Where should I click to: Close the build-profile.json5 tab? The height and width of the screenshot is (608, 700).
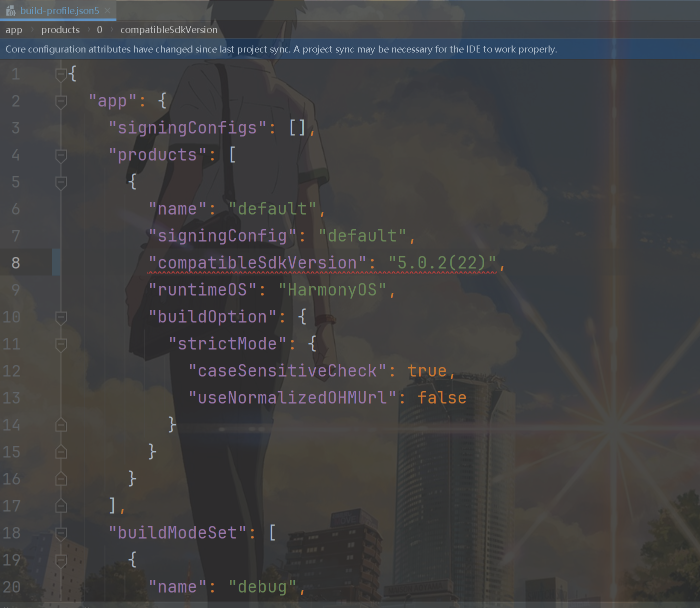point(107,10)
